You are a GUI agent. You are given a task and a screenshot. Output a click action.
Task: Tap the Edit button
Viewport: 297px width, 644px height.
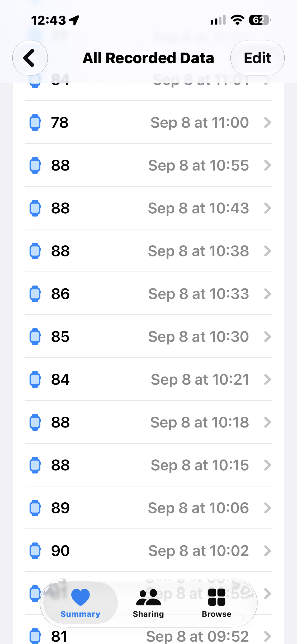pyautogui.click(x=257, y=58)
